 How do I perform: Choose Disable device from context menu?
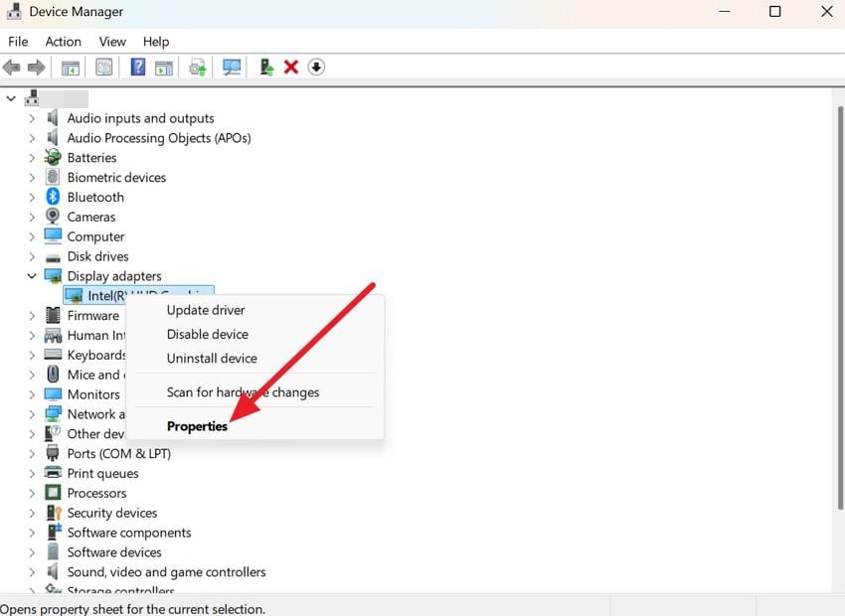[x=208, y=335]
